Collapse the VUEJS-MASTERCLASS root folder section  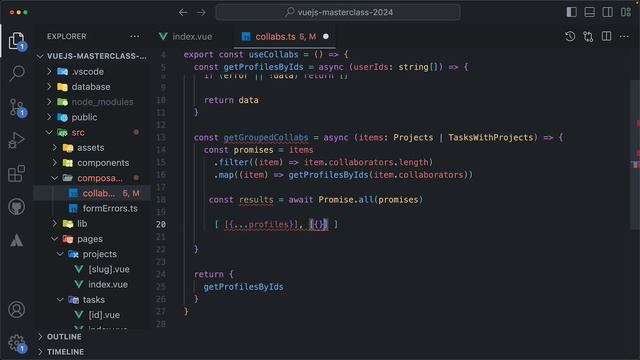(x=92, y=56)
